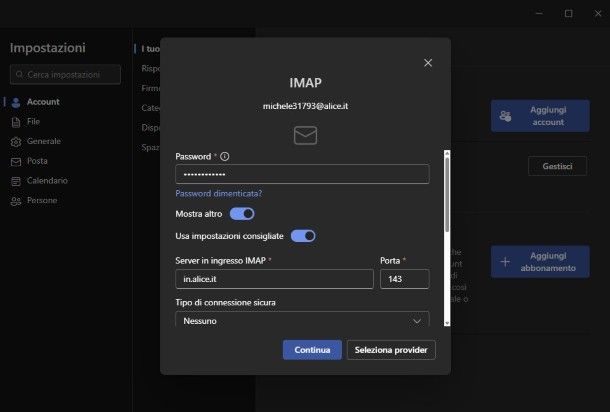The image size is (610, 412).
Task: Open the Persone settings section
Action: coord(41,201)
